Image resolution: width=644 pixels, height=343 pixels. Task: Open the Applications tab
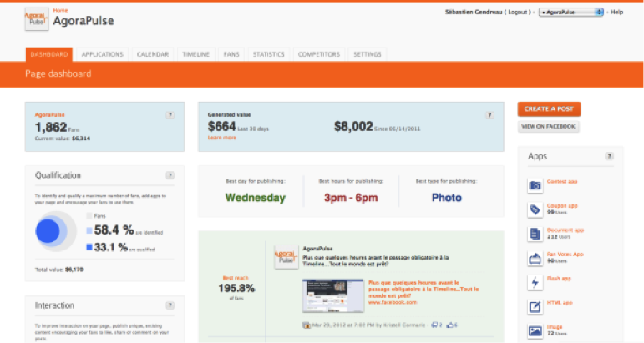[102, 54]
